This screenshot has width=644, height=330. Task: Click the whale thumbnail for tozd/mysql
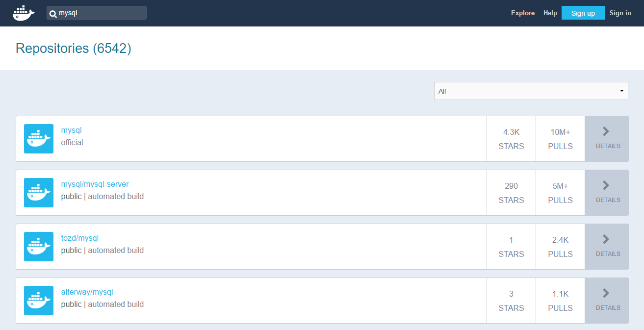click(39, 247)
